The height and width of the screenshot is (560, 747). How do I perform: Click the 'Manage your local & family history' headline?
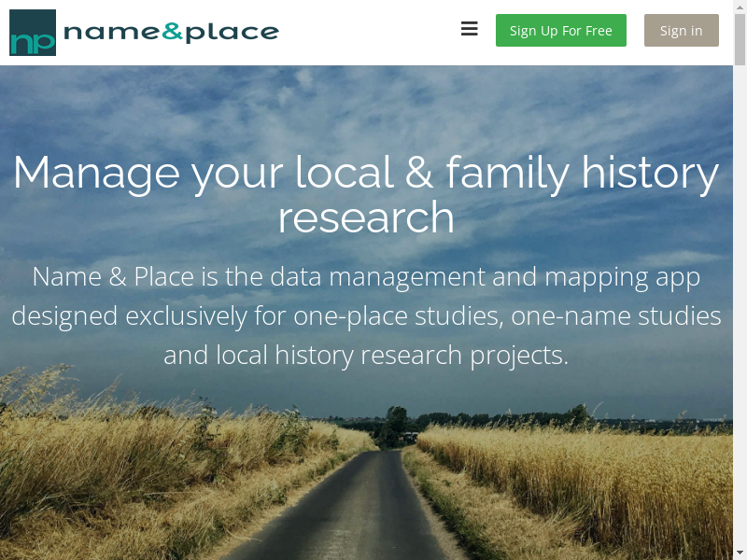coord(365,173)
